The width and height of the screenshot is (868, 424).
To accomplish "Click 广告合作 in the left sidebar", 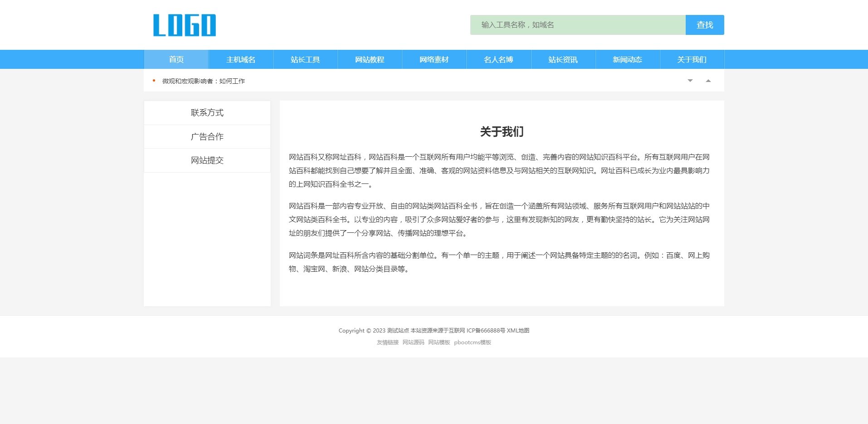I will click(x=207, y=136).
